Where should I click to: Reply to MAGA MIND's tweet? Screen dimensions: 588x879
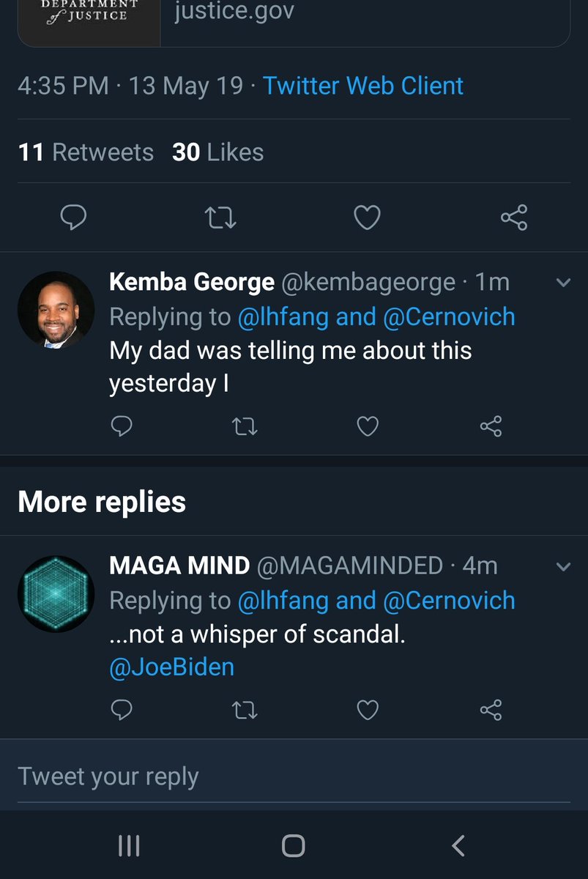coord(122,709)
